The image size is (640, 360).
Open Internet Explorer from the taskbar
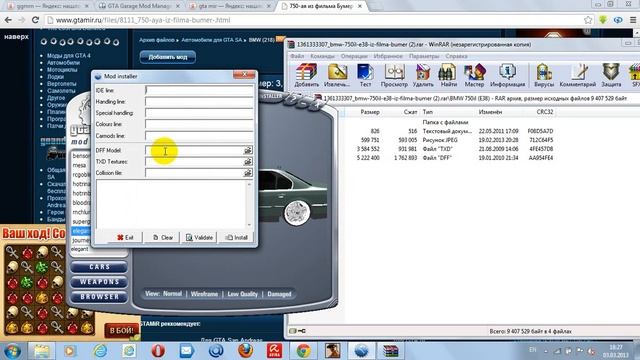click(x=100, y=351)
